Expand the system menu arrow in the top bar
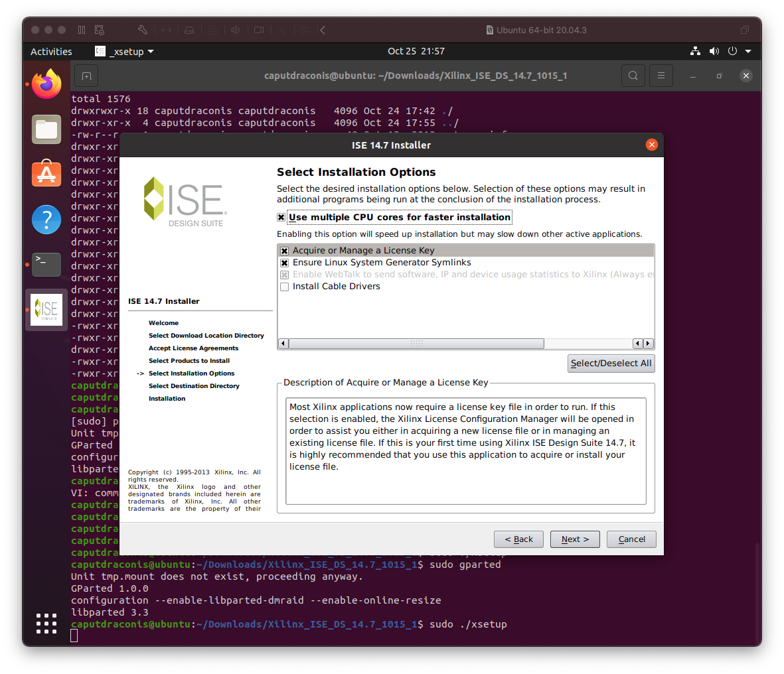 748,51
